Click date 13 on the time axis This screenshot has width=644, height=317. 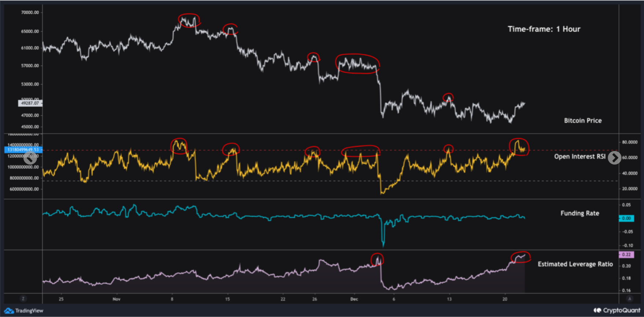click(x=449, y=299)
